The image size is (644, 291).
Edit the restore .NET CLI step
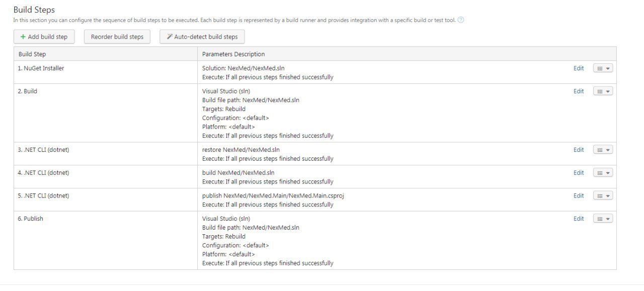point(579,150)
